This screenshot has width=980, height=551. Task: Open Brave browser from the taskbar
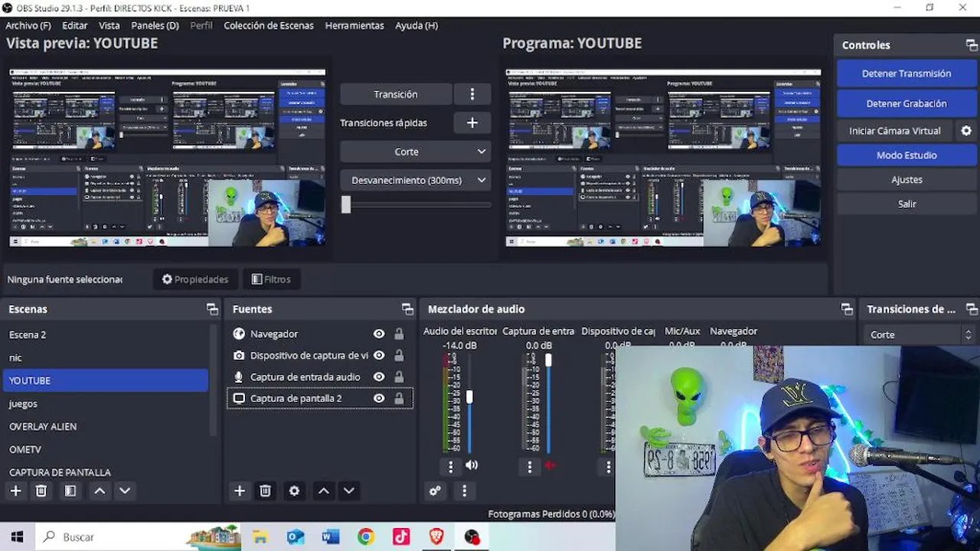[x=436, y=537]
